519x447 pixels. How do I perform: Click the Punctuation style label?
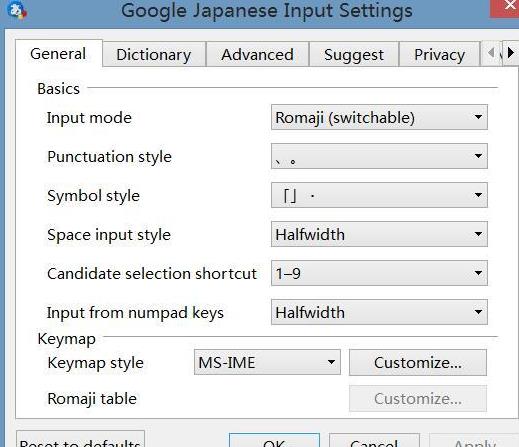click(109, 157)
